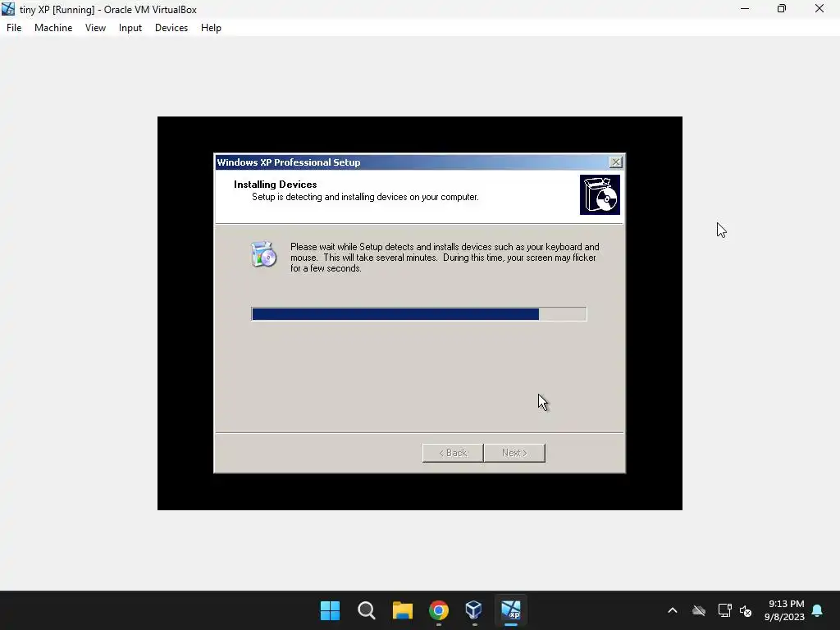Show hidden system tray icons
The image size is (840, 630).
pos(673,610)
